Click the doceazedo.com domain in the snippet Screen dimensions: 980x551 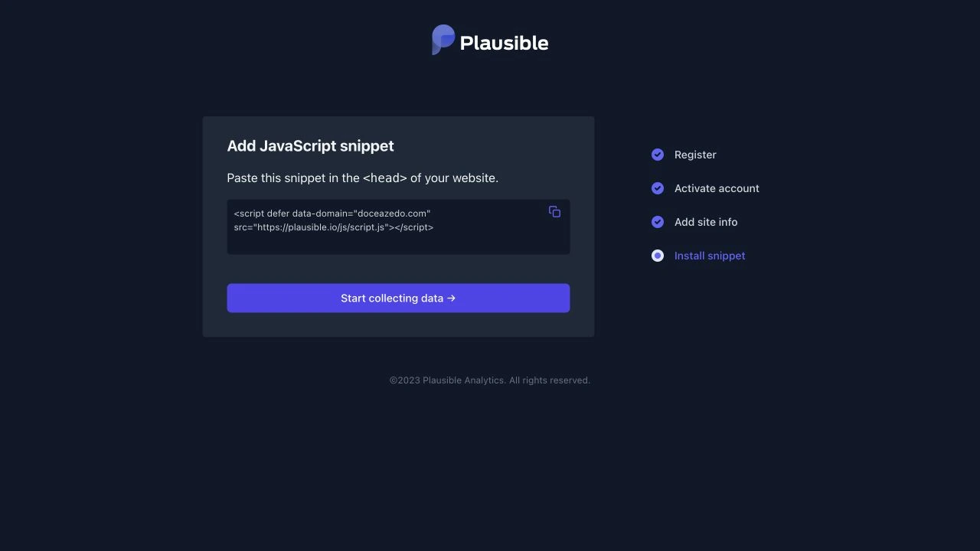click(394, 214)
